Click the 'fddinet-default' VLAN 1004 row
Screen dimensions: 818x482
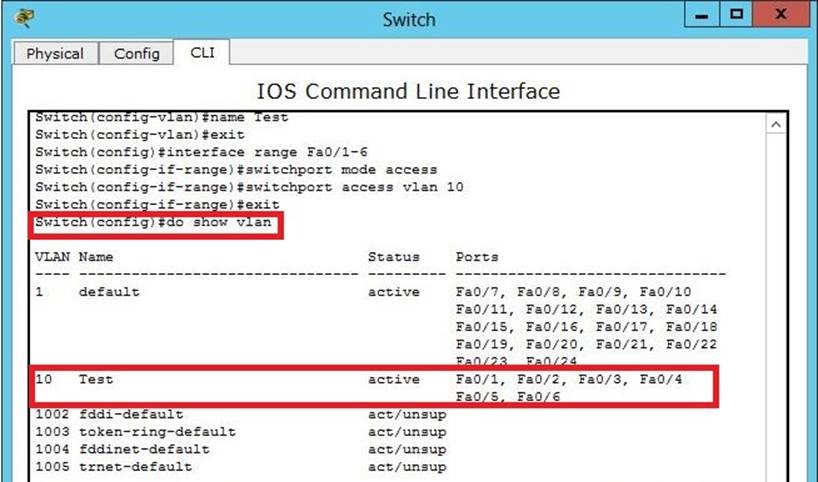coord(240,450)
